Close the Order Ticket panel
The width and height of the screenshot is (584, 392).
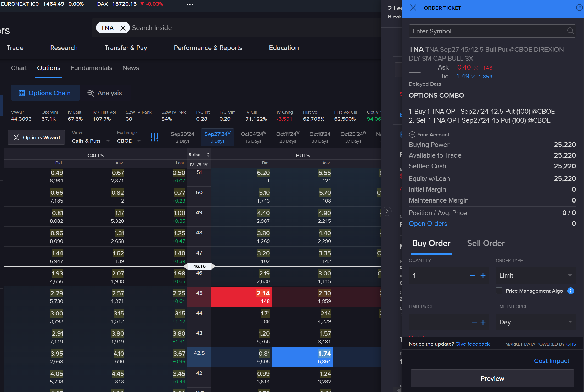[413, 8]
